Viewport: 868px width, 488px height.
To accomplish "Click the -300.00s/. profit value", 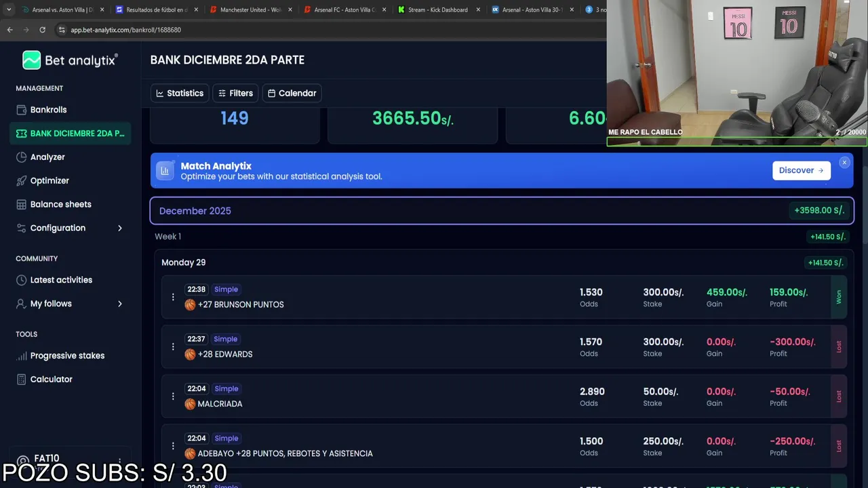I will [x=793, y=342].
